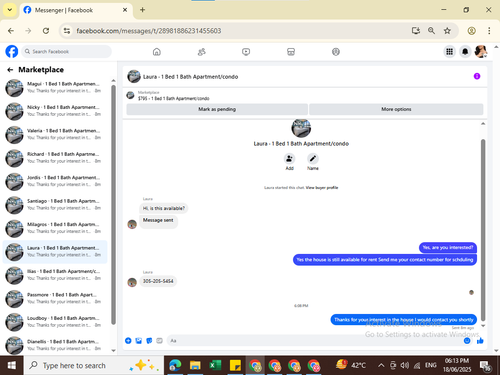Screen dimensions: 500x375
Task: Open more actions plus icon in composer
Action: tap(128, 340)
